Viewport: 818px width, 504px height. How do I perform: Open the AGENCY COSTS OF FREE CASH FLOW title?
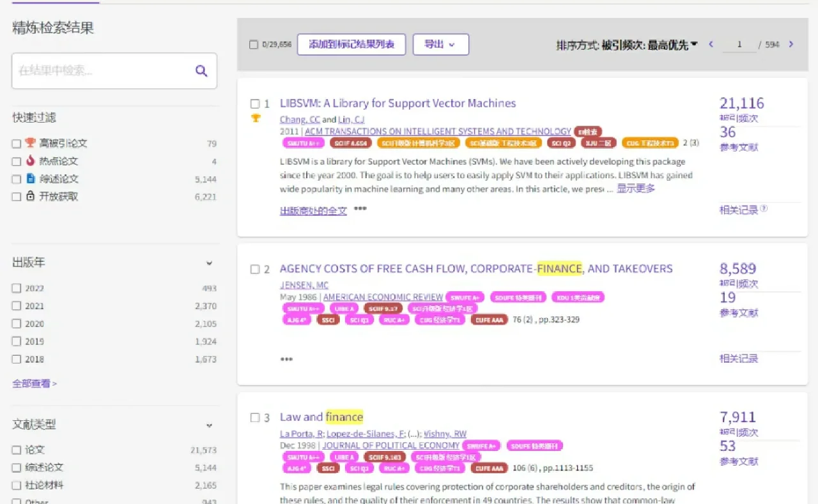pyautogui.click(x=476, y=269)
